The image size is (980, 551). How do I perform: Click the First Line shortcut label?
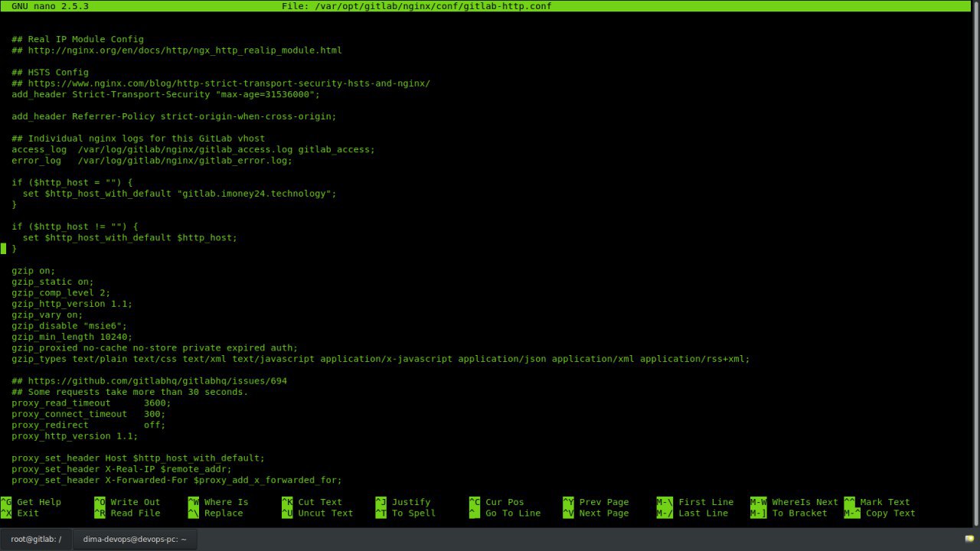(706, 502)
